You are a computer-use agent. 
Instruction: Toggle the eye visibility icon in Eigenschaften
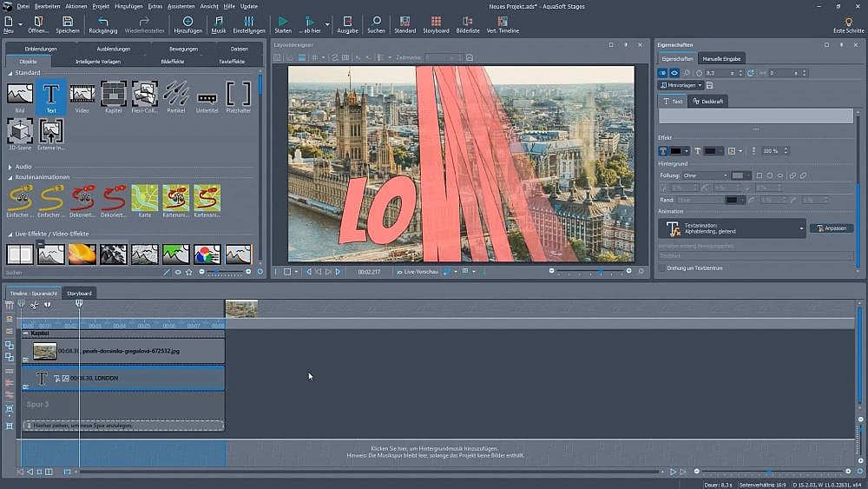[674, 73]
